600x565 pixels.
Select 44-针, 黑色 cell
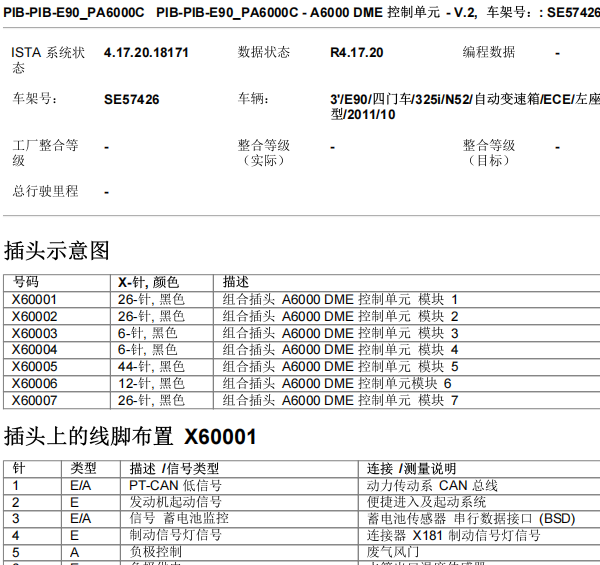[152, 366]
